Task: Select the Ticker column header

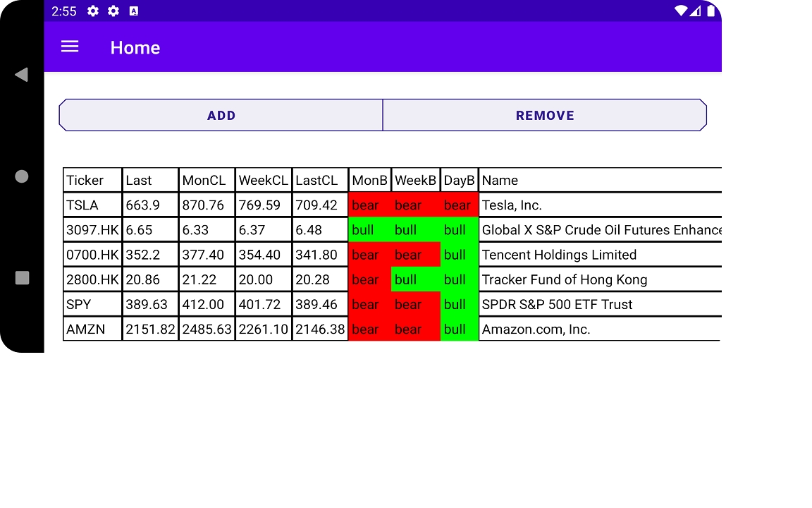Action: [93, 181]
